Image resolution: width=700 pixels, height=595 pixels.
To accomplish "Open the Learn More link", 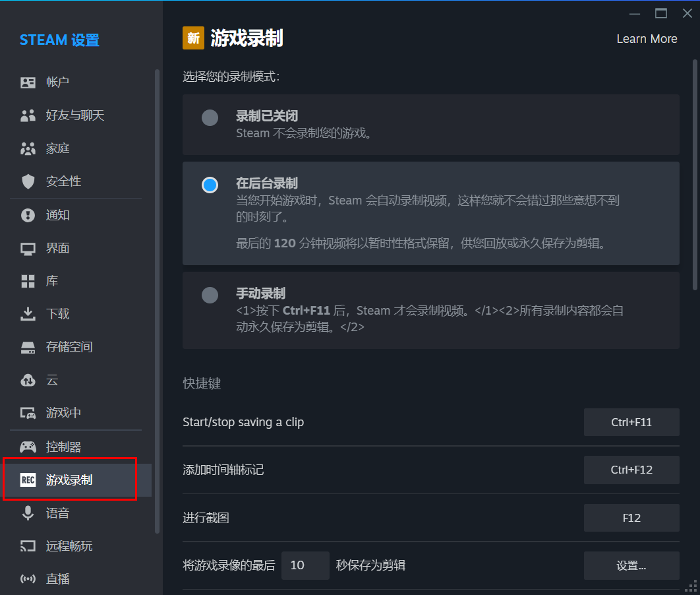I will coord(647,39).
